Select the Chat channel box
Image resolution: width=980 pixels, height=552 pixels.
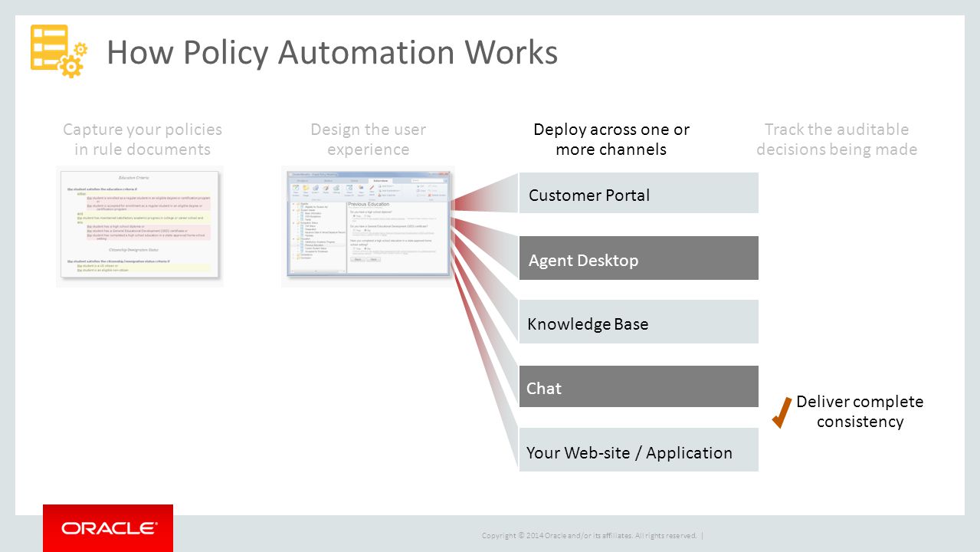[x=638, y=386]
